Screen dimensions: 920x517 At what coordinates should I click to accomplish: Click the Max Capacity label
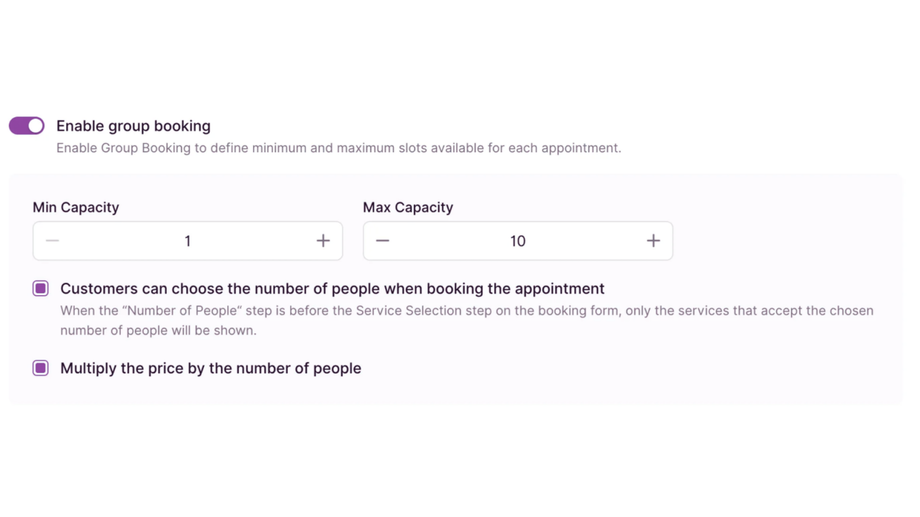(408, 207)
